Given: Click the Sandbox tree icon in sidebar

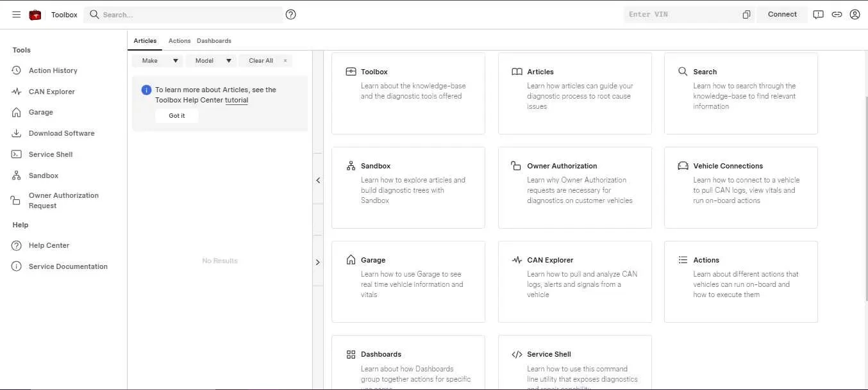Looking at the screenshot, I should coord(17,175).
